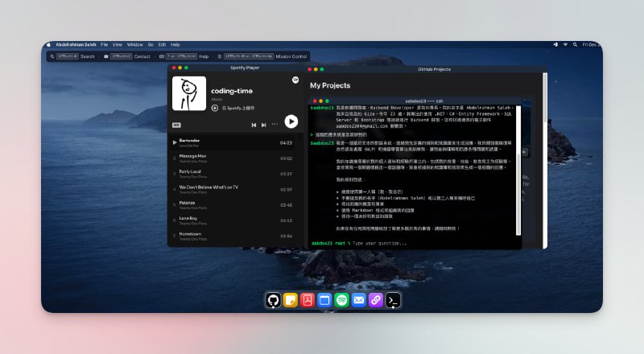Go back to the previous track

[254, 125]
